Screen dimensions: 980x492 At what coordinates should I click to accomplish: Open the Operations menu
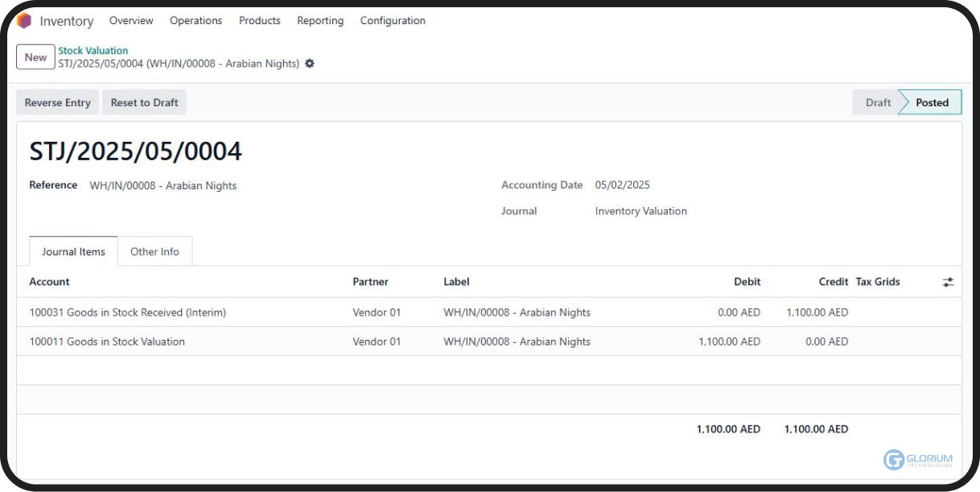click(196, 21)
